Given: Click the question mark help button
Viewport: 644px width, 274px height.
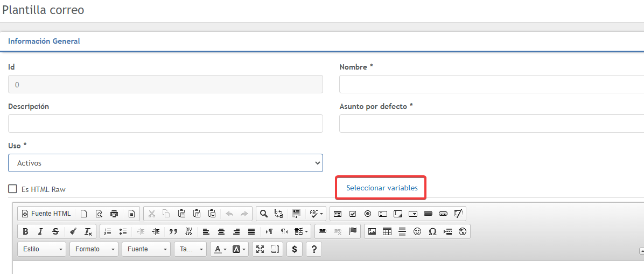Looking at the screenshot, I should click(x=314, y=249).
